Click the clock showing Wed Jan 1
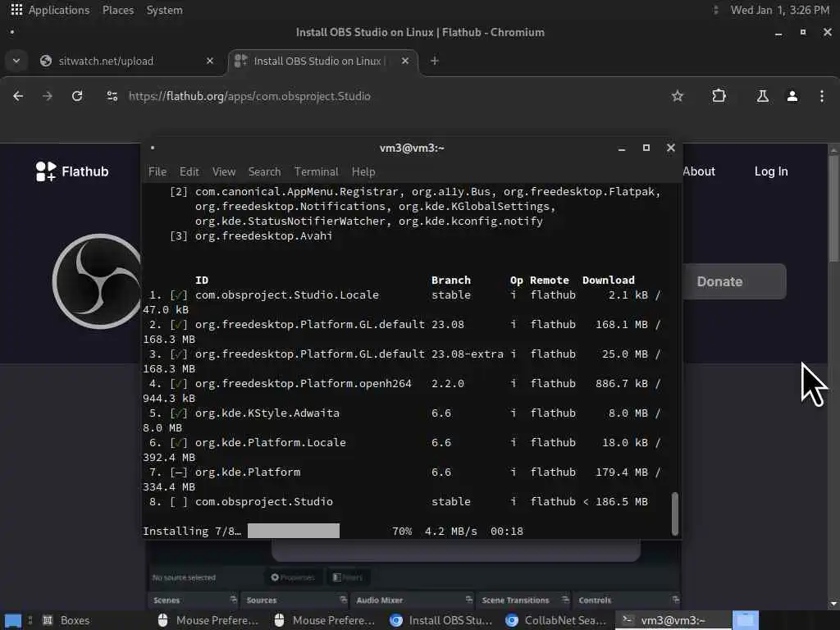 point(779,10)
